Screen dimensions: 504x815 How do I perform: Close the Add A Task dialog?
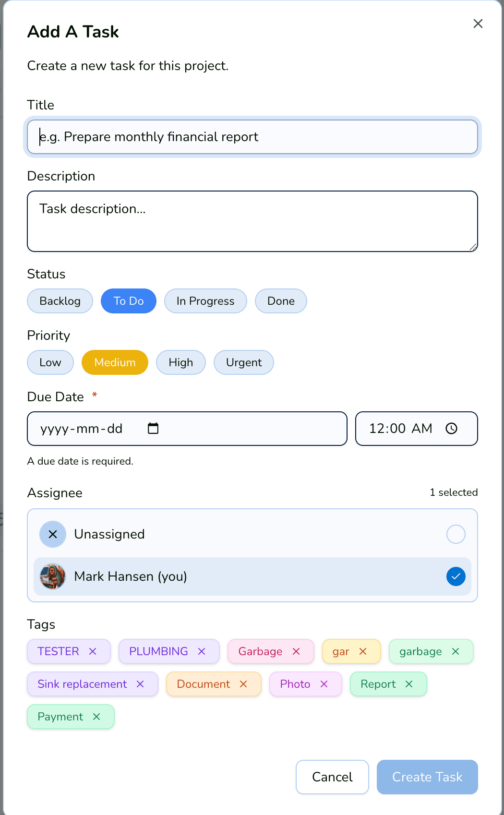point(478,24)
